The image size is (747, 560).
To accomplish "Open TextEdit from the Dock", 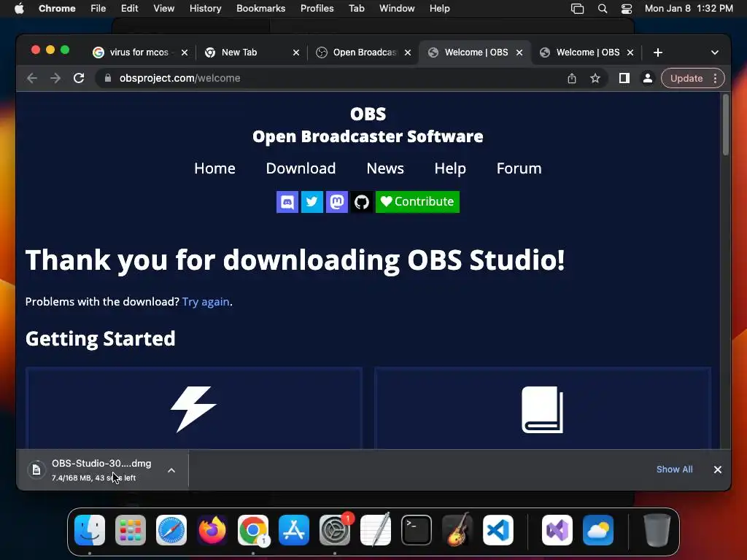I will (376, 530).
